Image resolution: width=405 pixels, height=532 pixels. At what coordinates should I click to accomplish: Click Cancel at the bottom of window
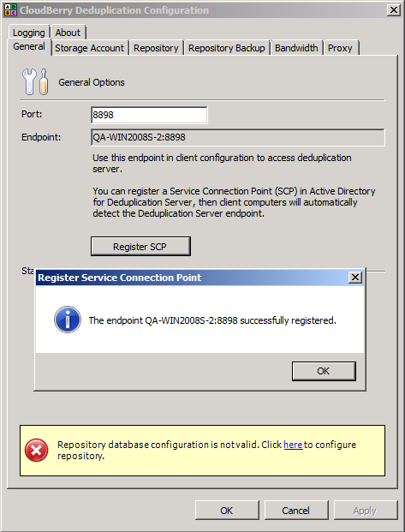point(296,511)
